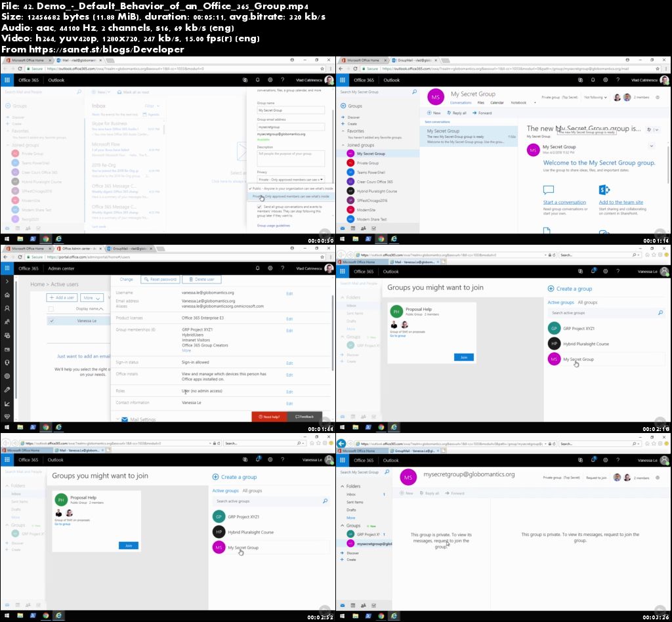Image resolution: width=672 pixels, height=622 pixels.
Task: Click Group name field in 00:00:50 frame
Action: pos(291,110)
